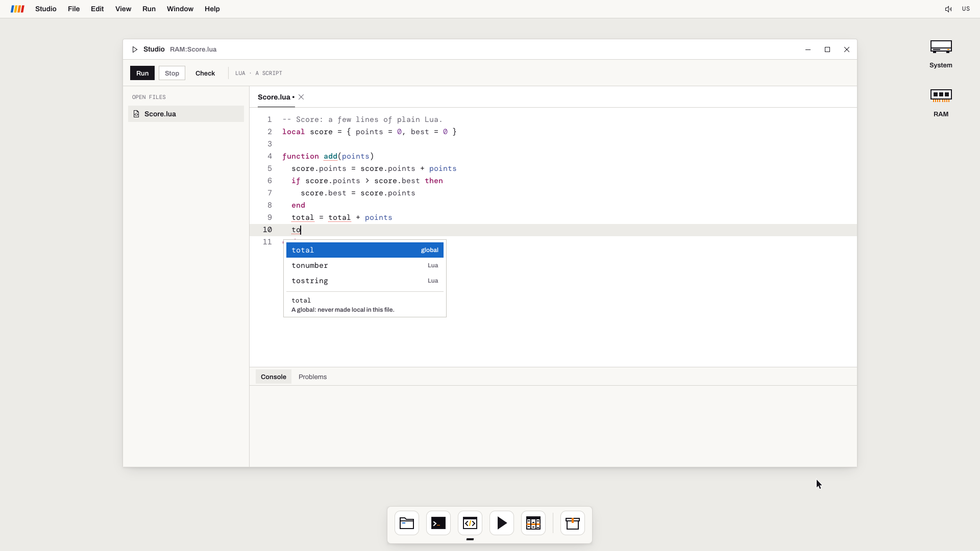Open the Studio app menu
Viewport: 980px width, 551px height.
[x=46, y=9]
